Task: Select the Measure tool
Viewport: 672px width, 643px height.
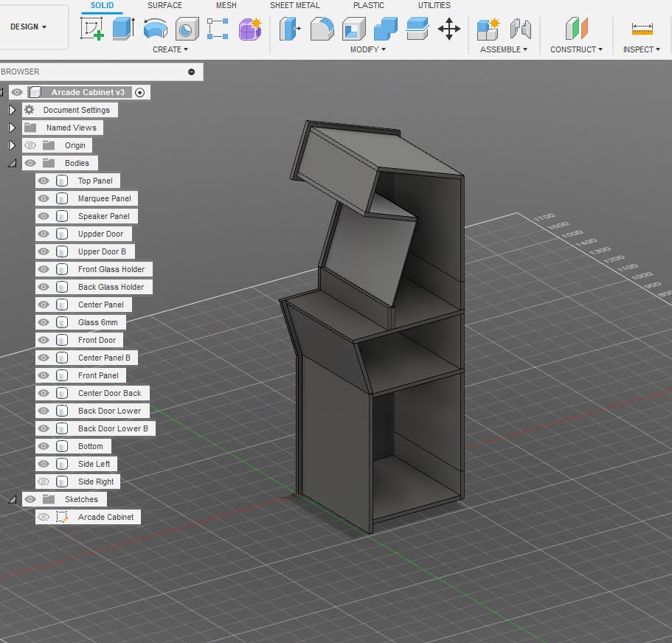Action: tap(642, 29)
